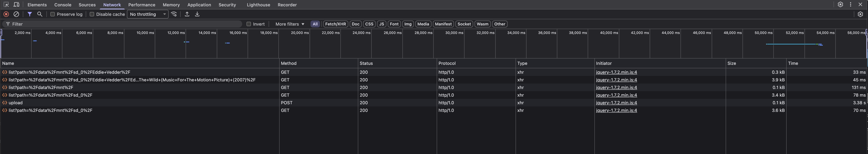This screenshot has height=154, width=868.
Task: Filter requests by Media type
Action: [x=423, y=24]
